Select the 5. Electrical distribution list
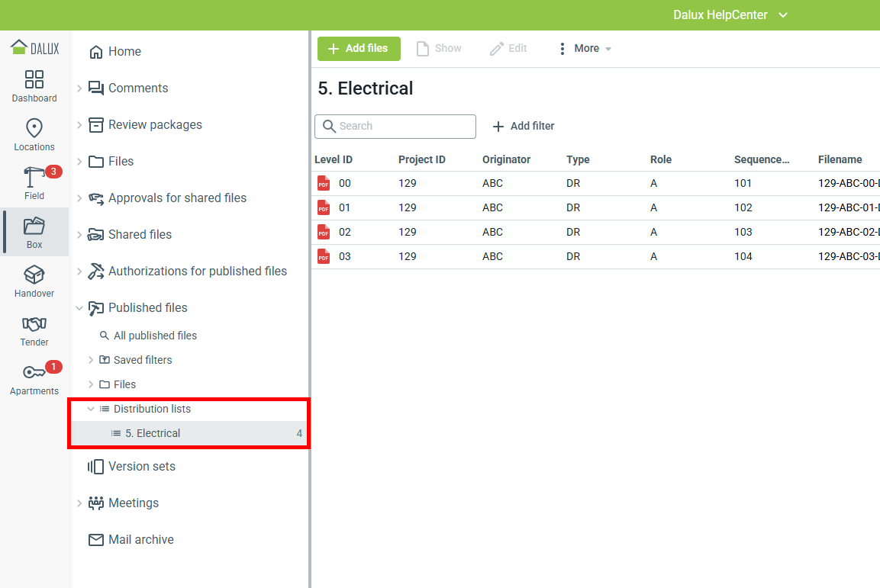880x588 pixels. (153, 433)
